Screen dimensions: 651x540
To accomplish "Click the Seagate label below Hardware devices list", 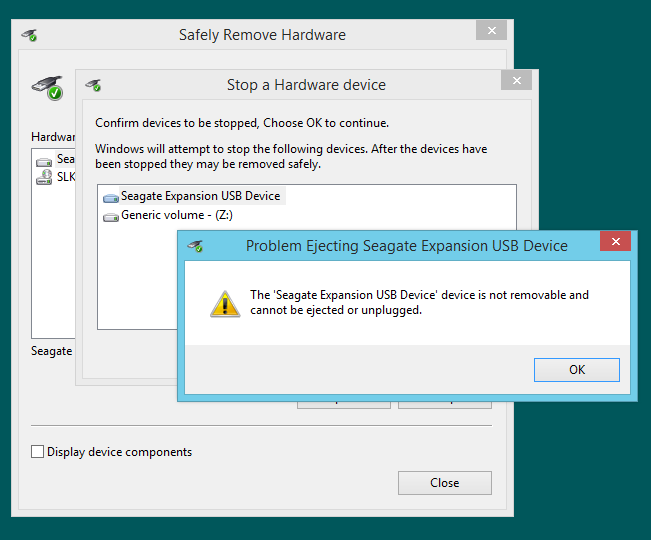I will pos(51,351).
